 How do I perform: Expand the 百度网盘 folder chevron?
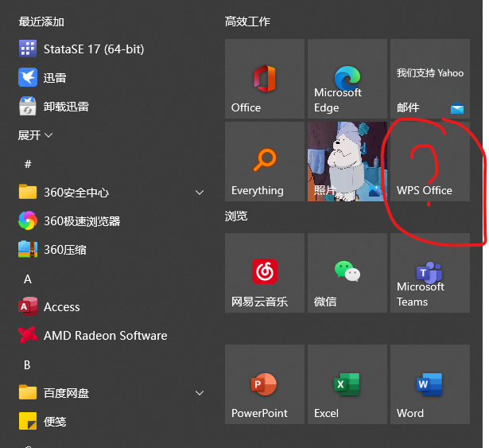[x=200, y=393]
